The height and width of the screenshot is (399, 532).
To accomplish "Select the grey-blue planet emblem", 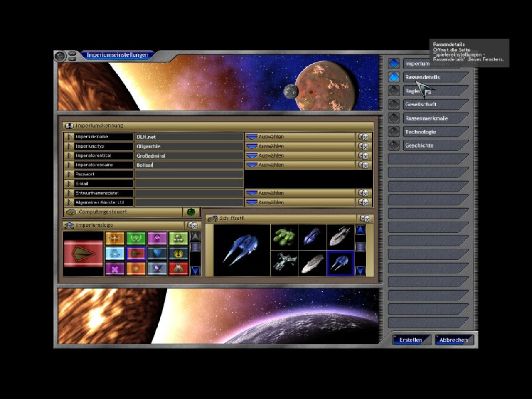I will (157, 268).
